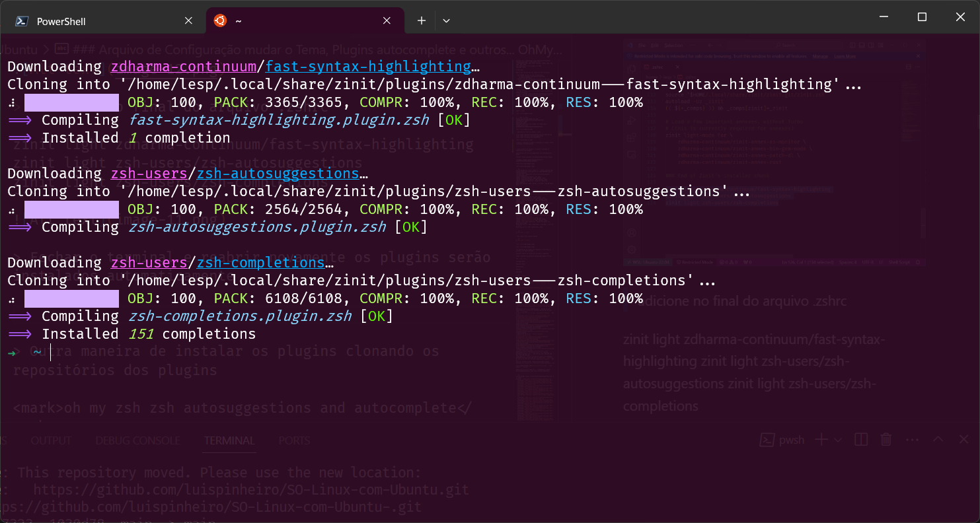Click the Ubuntu logo on the active tab
This screenshot has width=980, height=523.
coord(220,20)
